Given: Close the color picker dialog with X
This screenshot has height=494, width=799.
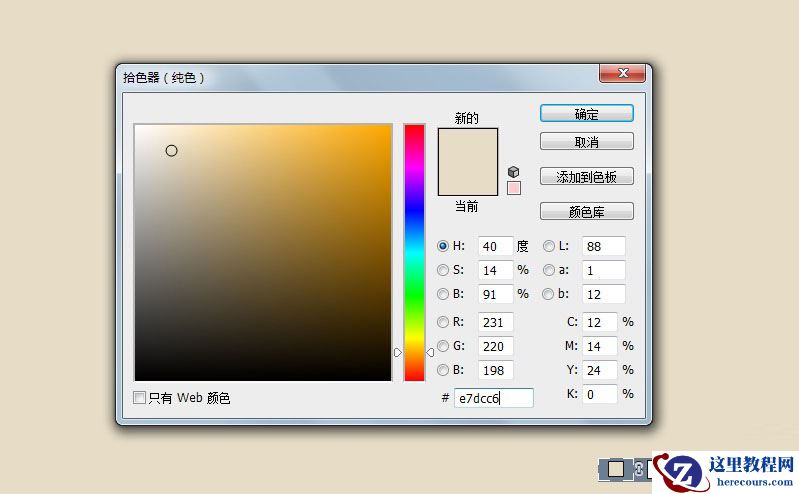Looking at the screenshot, I should [622, 73].
